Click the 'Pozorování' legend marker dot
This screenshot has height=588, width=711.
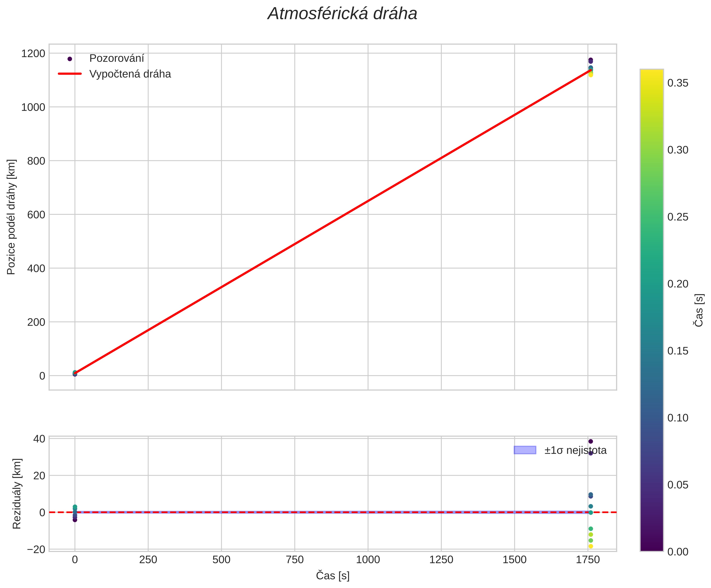pyautogui.click(x=70, y=59)
